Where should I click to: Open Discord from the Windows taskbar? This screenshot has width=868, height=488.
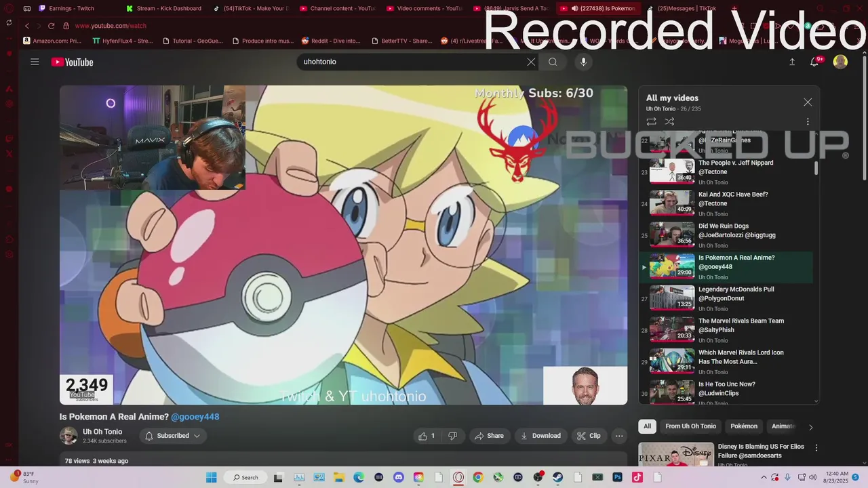coord(398,477)
